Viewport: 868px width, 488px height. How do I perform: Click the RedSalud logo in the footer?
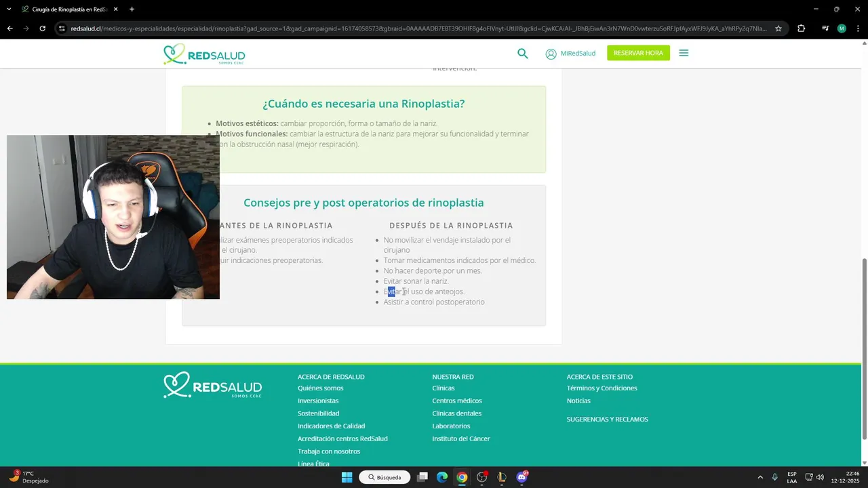(212, 385)
